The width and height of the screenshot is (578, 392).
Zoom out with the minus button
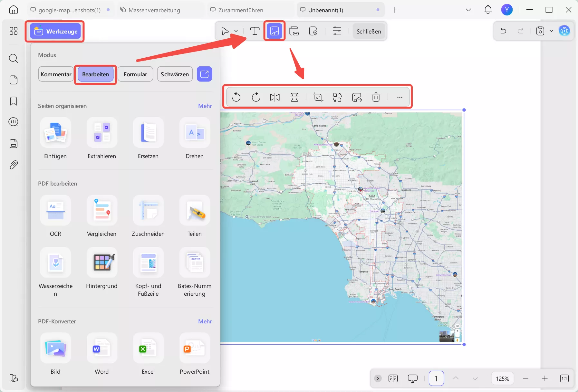coord(525,378)
